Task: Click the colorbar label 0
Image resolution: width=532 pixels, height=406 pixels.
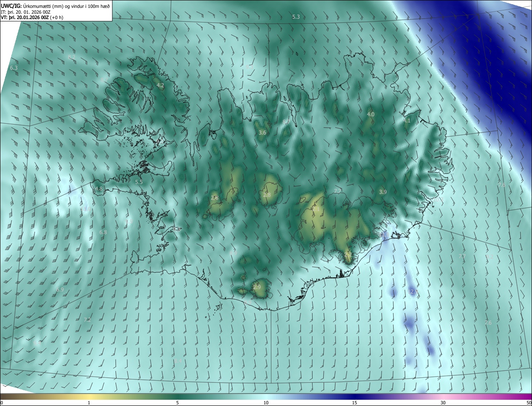Action: [2, 403]
